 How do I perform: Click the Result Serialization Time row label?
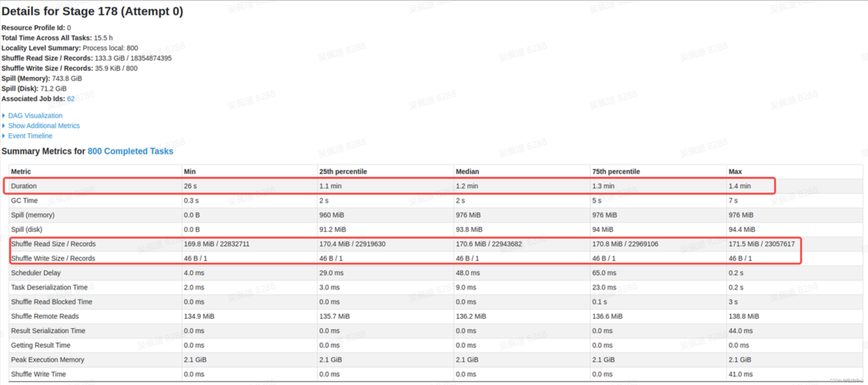click(48, 331)
